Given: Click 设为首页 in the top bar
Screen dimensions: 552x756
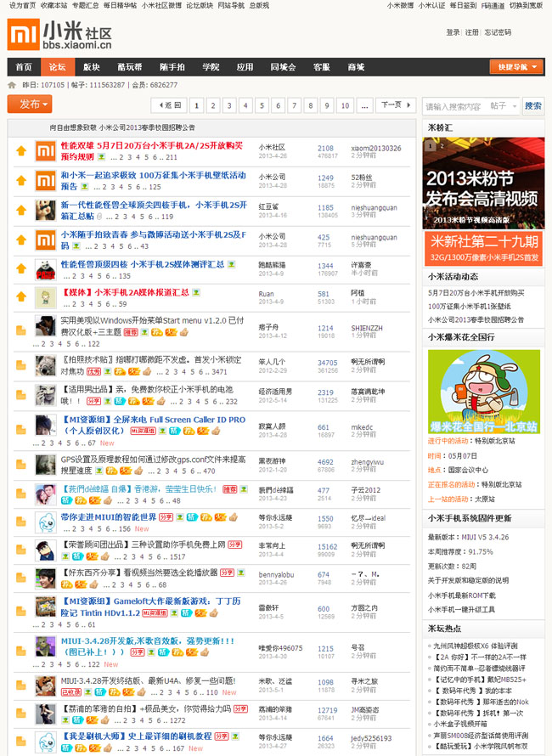Looking at the screenshot, I should [x=23, y=5].
